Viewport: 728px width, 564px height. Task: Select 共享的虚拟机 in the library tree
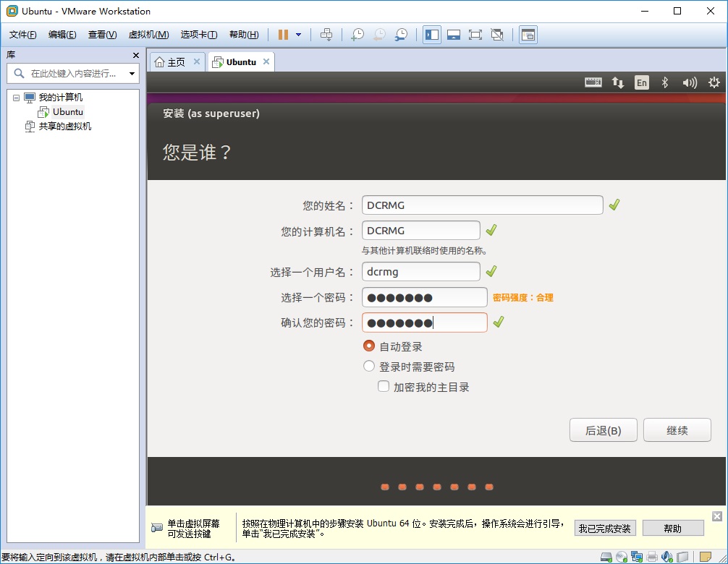64,126
